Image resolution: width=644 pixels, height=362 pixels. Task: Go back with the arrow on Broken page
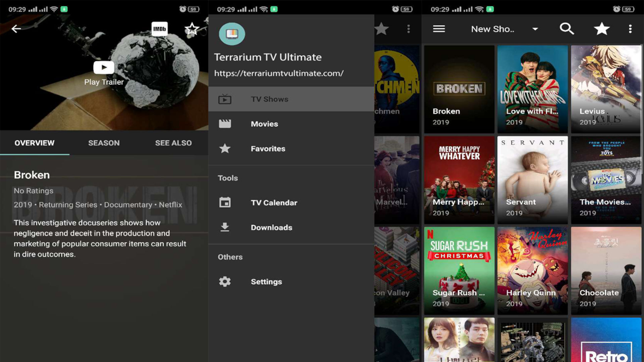click(x=16, y=29)
